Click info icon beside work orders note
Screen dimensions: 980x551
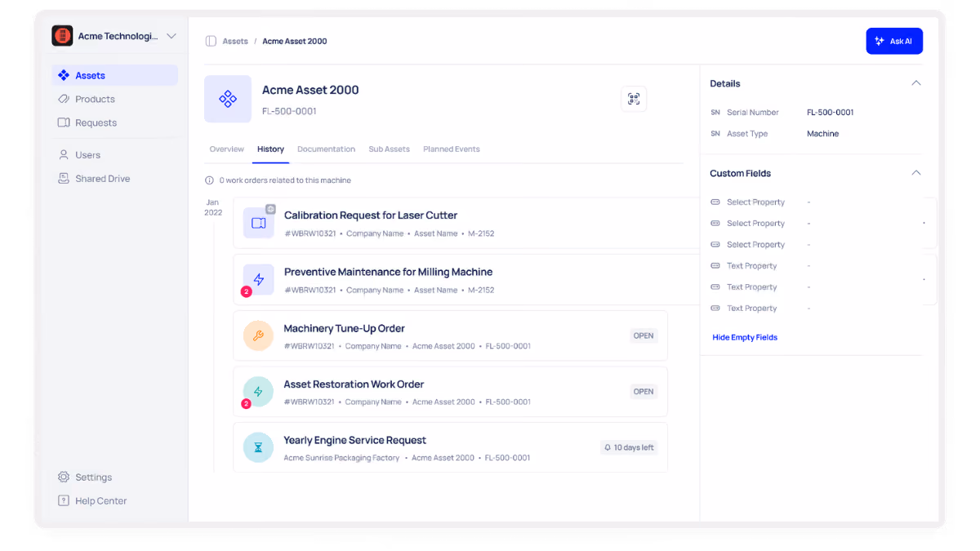(x=210, y=180)
